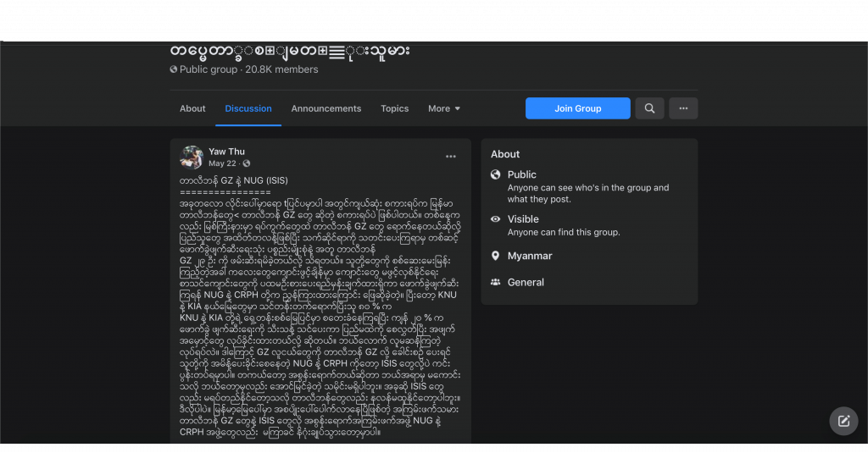Click the Myanmar location text
Viewport: 868px width, 453px height.
tap(530, 256)
